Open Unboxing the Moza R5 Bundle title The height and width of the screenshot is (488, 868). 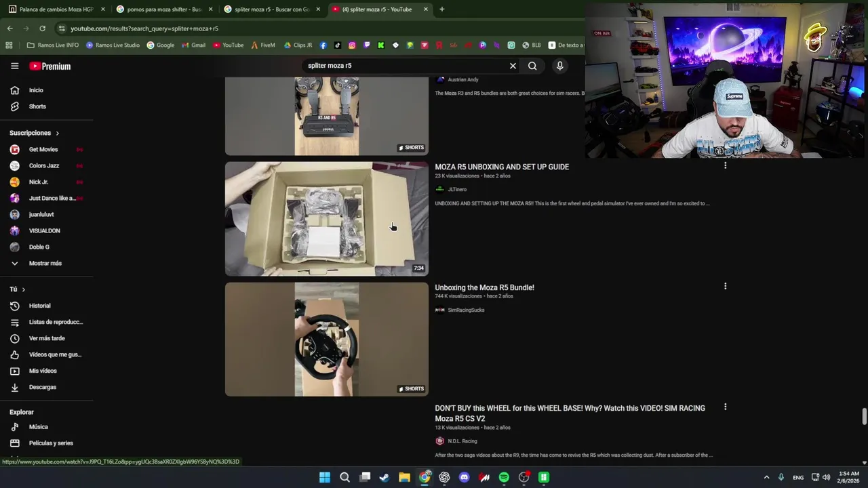pos(484,287)
